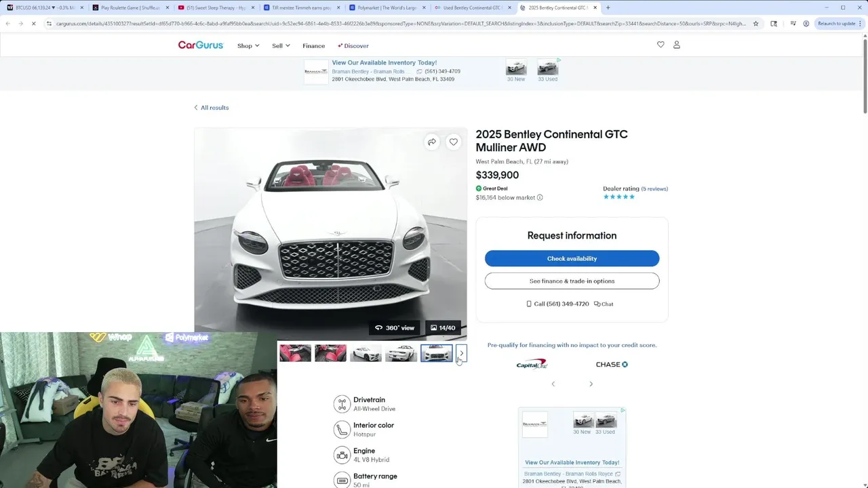Click the CarGurus logo

point(200,45)
